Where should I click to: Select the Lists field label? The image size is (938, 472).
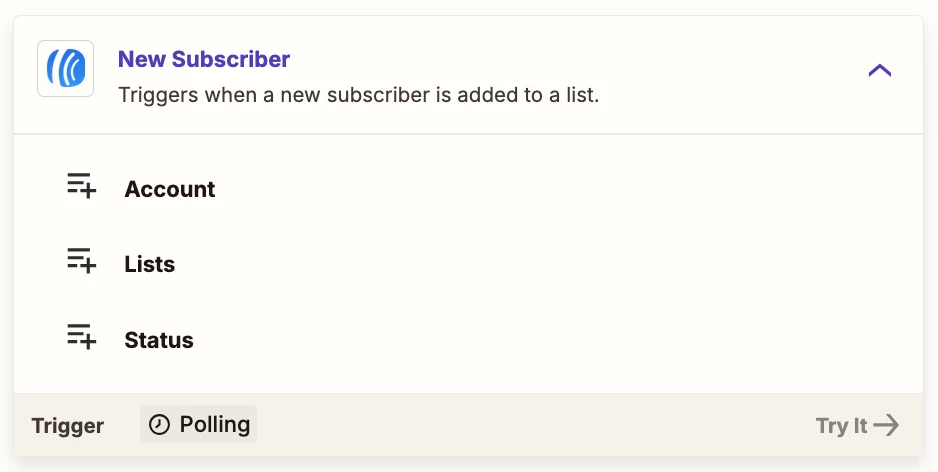(x=150, y=264)
